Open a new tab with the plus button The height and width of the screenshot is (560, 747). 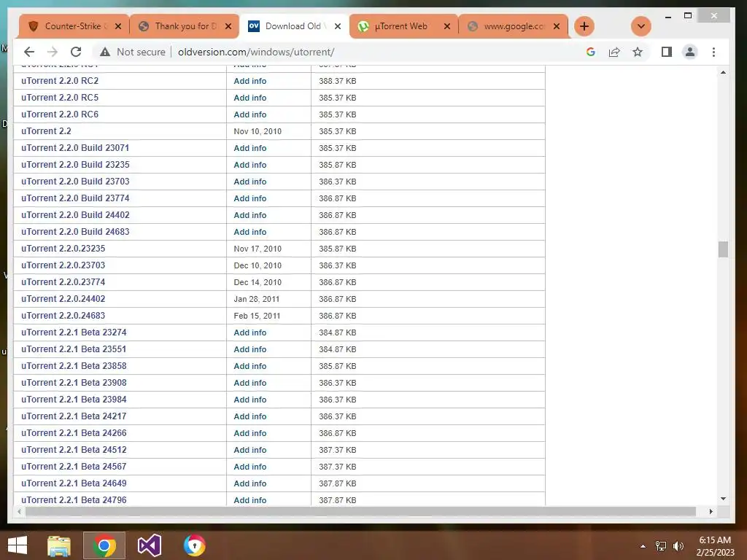(x=584, y=26)
